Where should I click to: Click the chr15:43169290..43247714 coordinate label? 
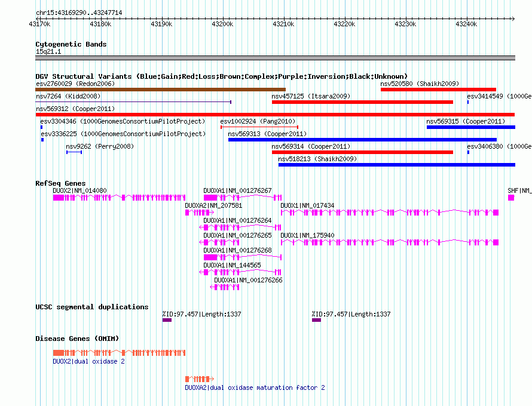pos(79,13)
